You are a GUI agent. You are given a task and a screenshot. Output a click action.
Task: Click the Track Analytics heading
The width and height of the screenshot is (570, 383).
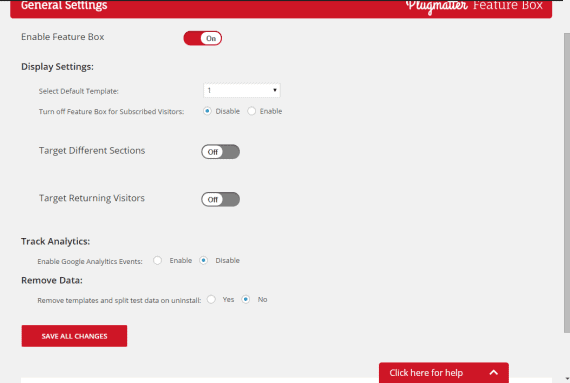(55, 241)
